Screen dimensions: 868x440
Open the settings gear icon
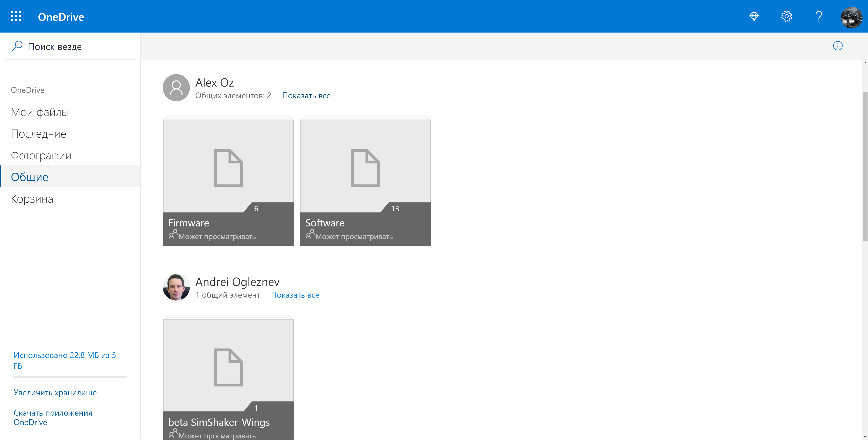tap(786, 16)
